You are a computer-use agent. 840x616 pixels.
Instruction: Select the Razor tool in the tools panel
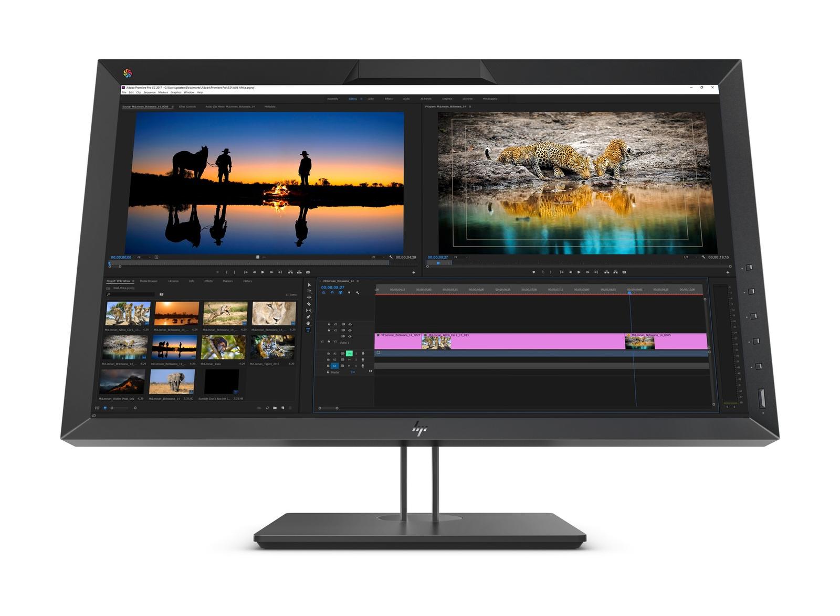309,304
